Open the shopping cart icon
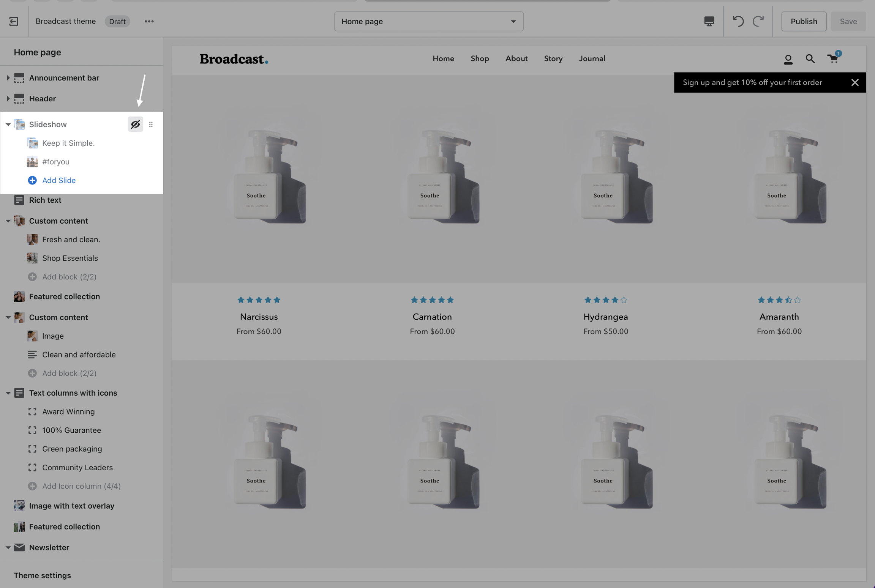Image resolution: width=875 pixels, height=588 pixels. (833, 58)
